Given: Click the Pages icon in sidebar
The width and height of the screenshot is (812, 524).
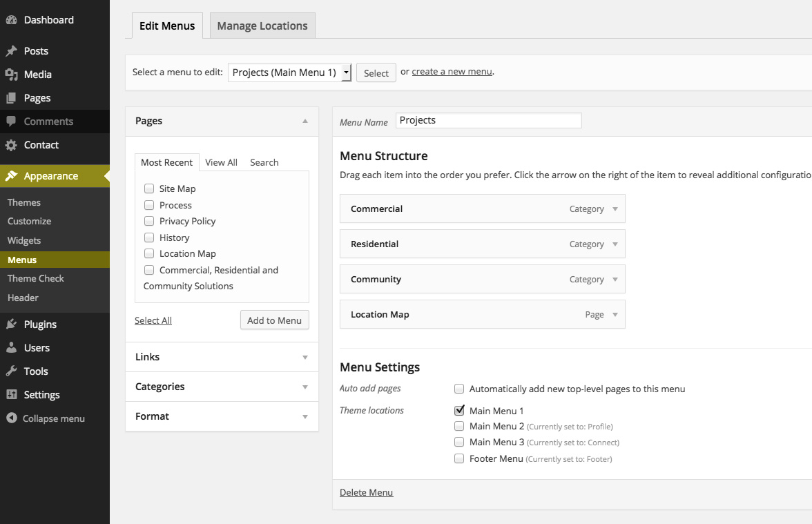Looking at the screenshot, I should [11, 98].
